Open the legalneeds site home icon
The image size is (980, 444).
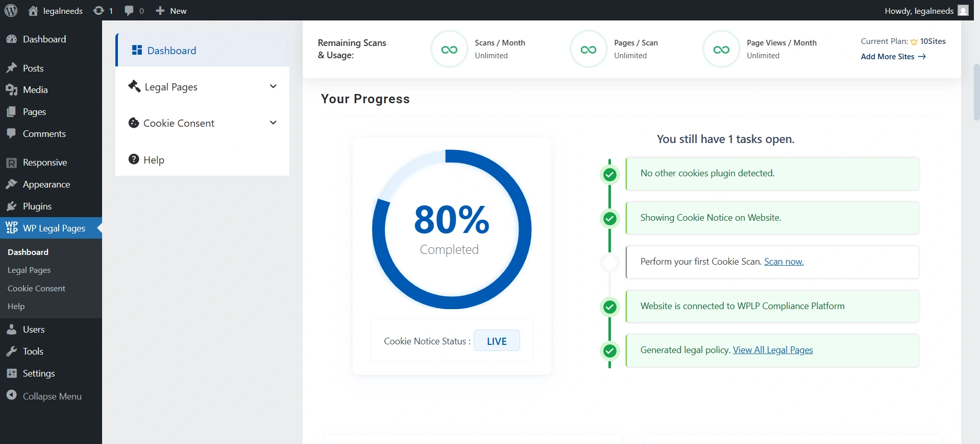(x=33, y=11)
